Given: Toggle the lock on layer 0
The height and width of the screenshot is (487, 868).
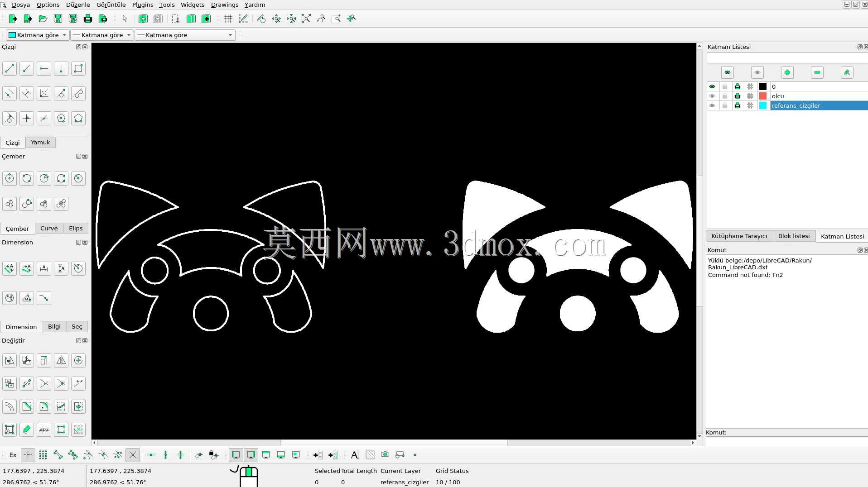Looking at the screenshot, I should tap(725, 86).
